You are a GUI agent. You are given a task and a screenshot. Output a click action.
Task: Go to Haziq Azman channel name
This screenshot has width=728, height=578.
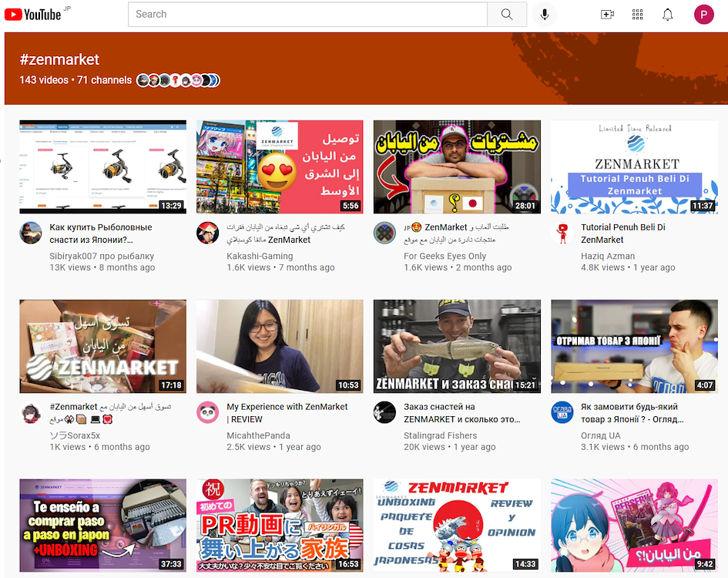click(608, 256)
